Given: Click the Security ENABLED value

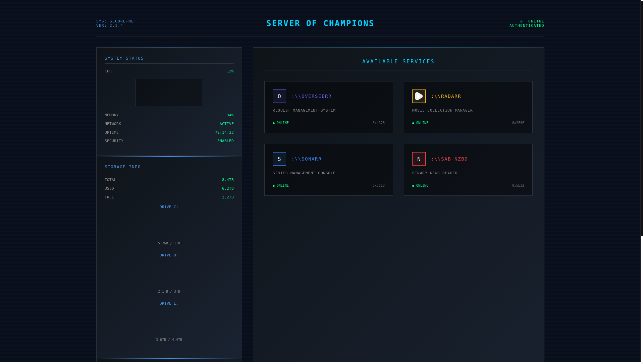Looking at the screenshot, I should click(x=225, y=141).
